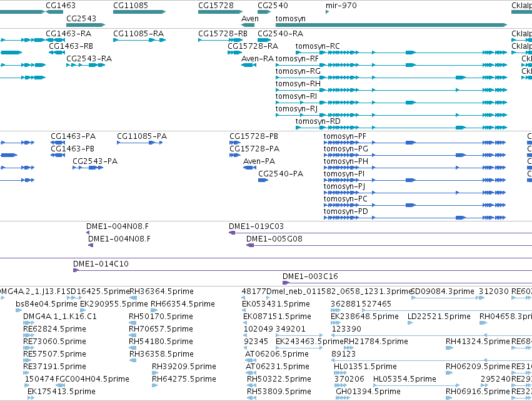Select EST RH66354.5prime
This screenshot has width=532, height=401.
pyautogui.click(x=154, y=310)
